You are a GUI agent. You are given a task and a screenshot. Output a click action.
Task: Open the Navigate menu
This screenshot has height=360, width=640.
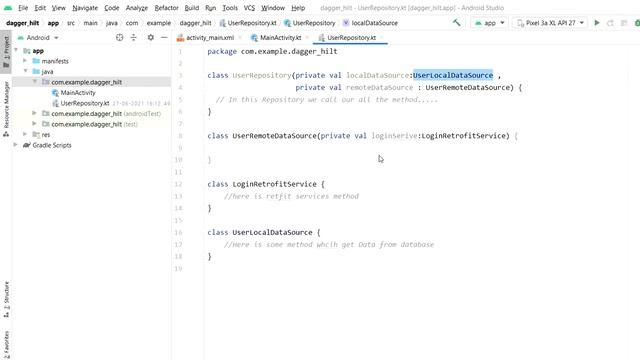point(85,8)
